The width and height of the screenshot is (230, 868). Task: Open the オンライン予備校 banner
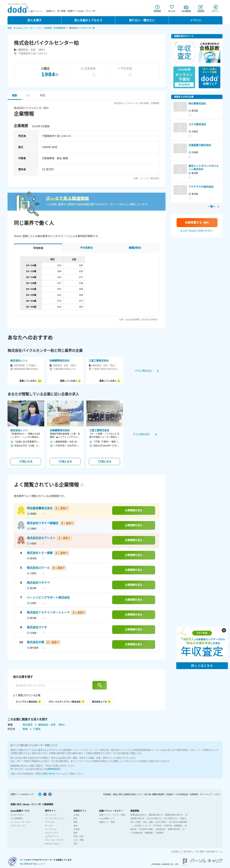[184, 77]
